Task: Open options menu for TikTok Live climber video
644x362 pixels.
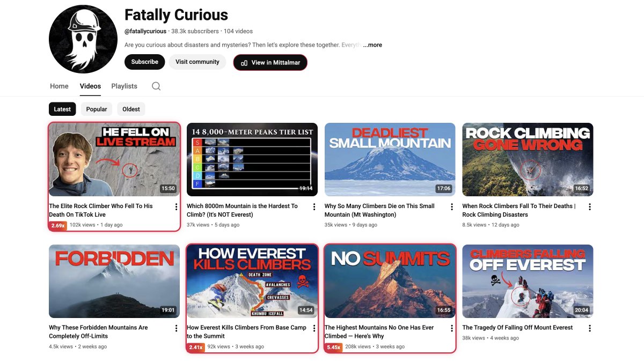Action: coord(177,207)
